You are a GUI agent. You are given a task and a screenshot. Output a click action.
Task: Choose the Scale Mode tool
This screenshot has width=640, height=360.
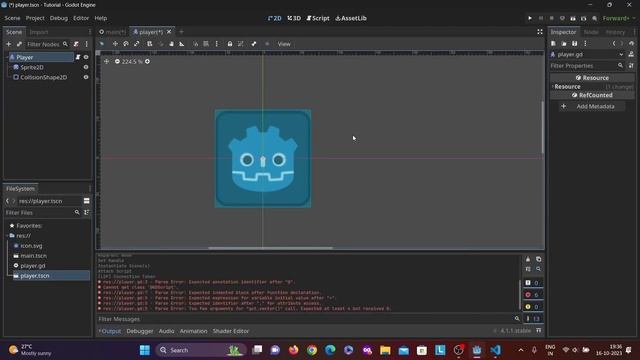pyautogui.click(x=137, y=44)
